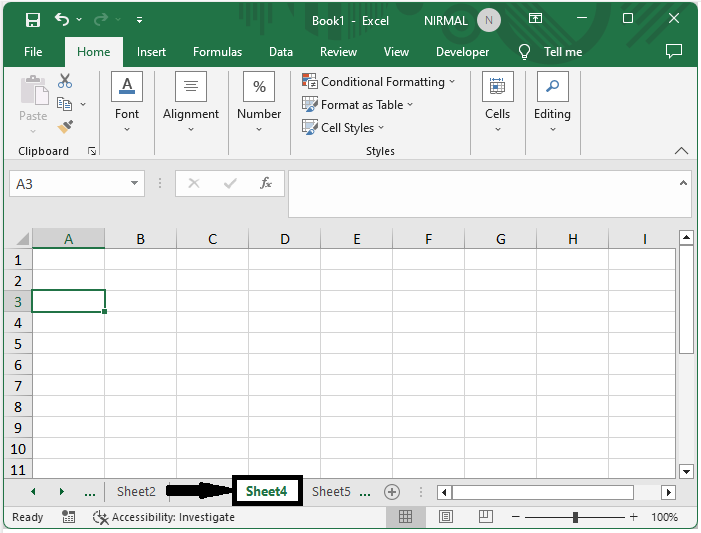Click horizontal scrollbar right arrow
This screenshot has height=533, width=701.
[668, 492]
